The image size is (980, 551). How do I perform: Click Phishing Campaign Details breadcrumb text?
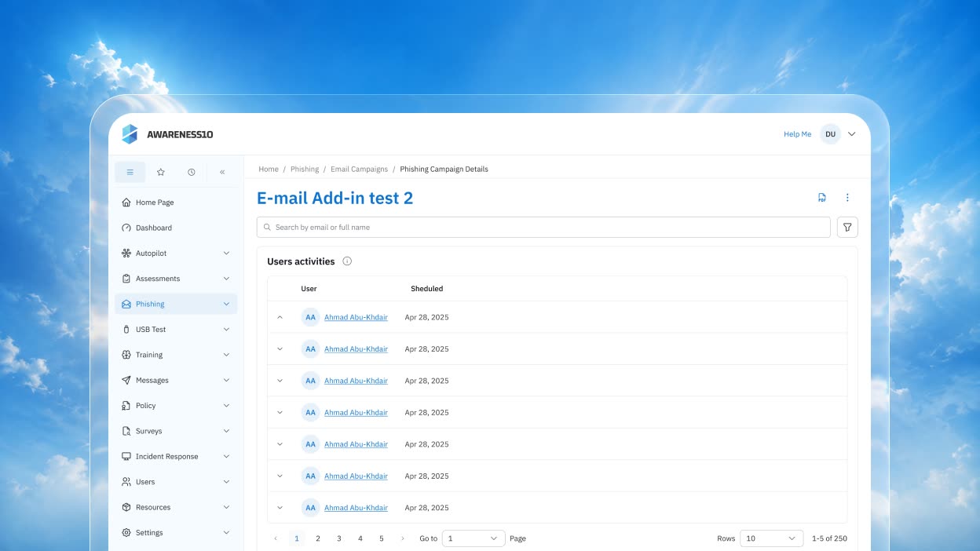click(x=444, y=169)
